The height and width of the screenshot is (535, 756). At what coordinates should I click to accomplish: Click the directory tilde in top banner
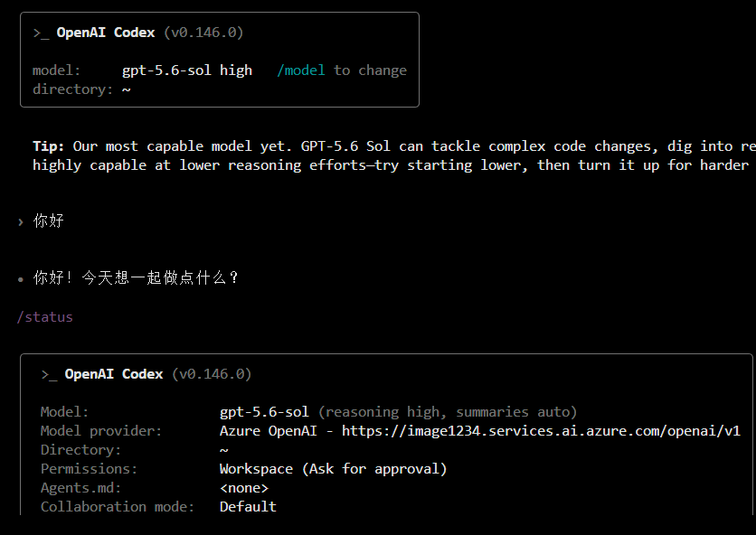point(127,89)
